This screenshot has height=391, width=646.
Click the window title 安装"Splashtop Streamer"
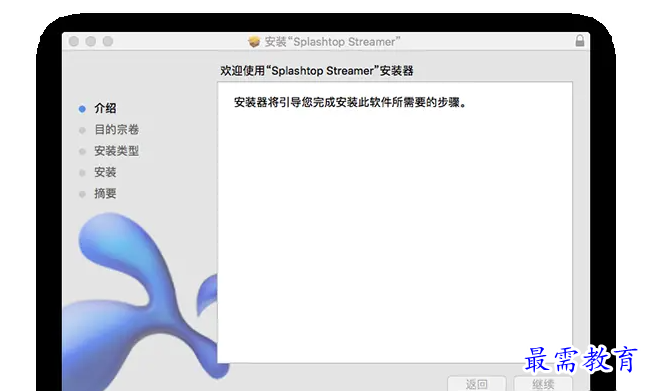point(332,42)
